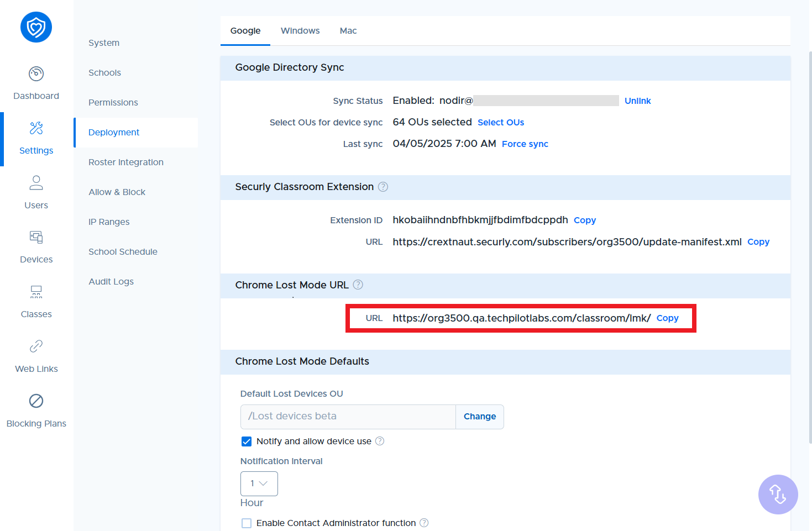Click help icon next to Notify and allow device use
The width and height of the screenshot is (812, 531).
[380, 441]
